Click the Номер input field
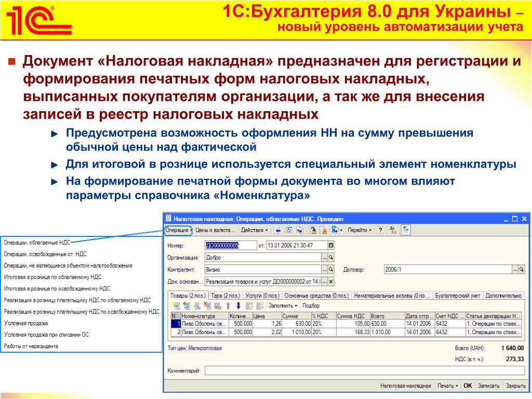 (x=231, y=245)
